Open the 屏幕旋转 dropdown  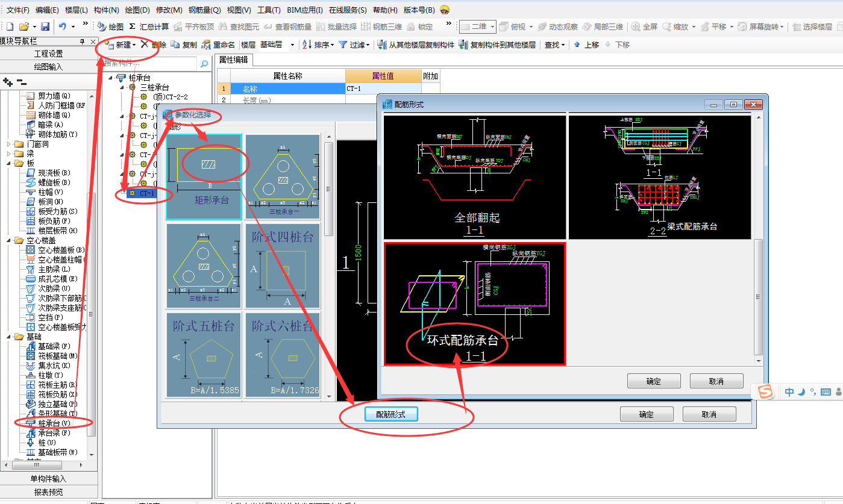click(783, 26)
